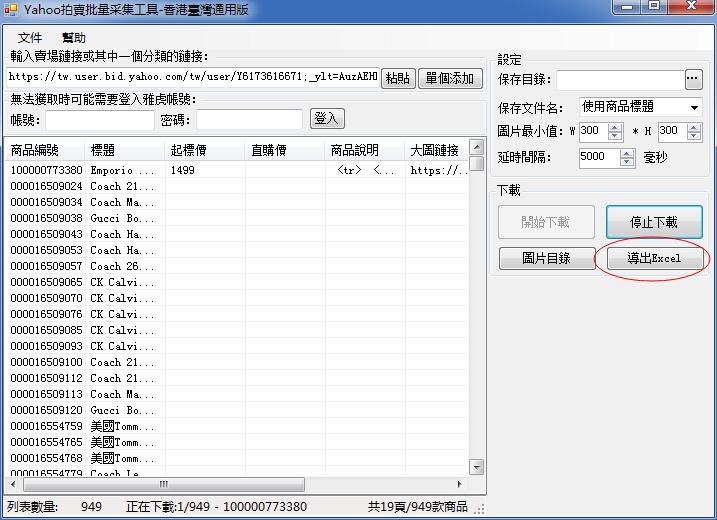Viewport: 717px width, 520px height.
Task: Click the 登入 login button
Action: pos(327,119)
